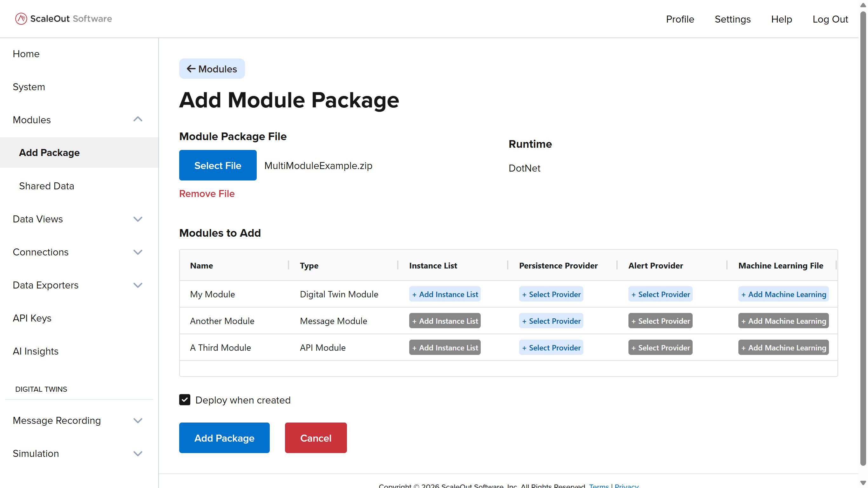Click the page vertical scrollbar
Viewport: 868px width, 488px height.
[x=863, y=239]
